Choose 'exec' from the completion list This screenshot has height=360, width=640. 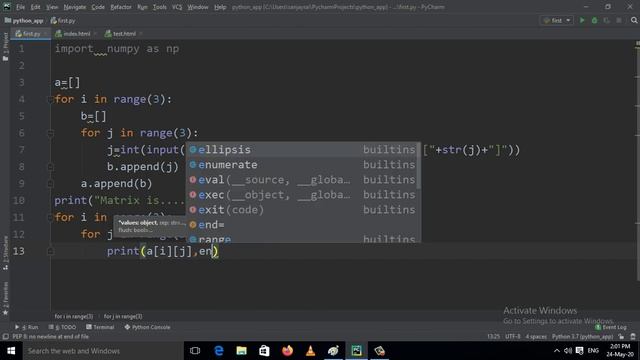[x=303, y=195]
